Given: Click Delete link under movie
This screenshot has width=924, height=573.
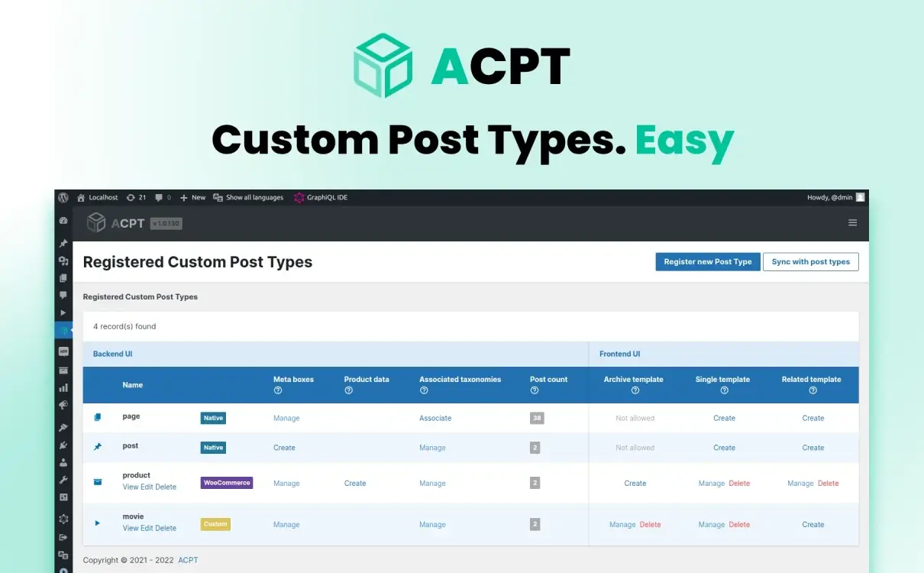Looking at the screenshot, I should [166, 528].
